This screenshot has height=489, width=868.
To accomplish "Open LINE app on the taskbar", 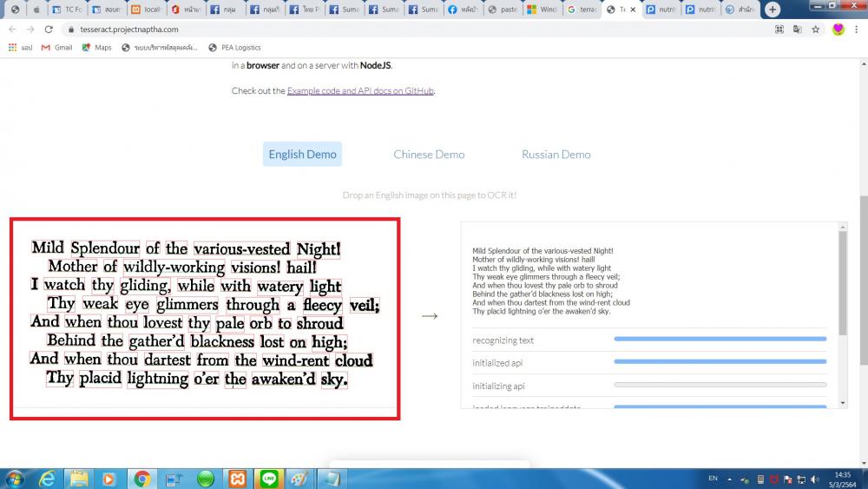I will (x=269, y=479).
